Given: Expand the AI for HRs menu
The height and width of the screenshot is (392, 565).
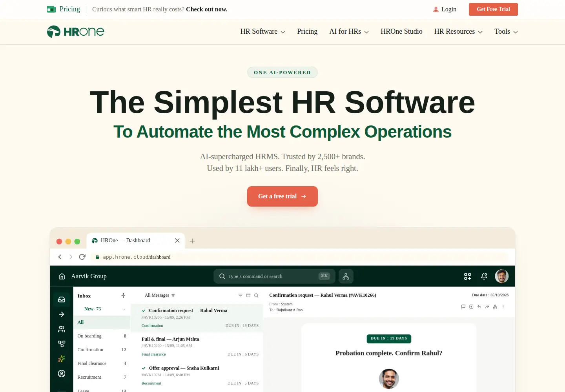Looking at the screenshot, I should (x=349, y=31).
